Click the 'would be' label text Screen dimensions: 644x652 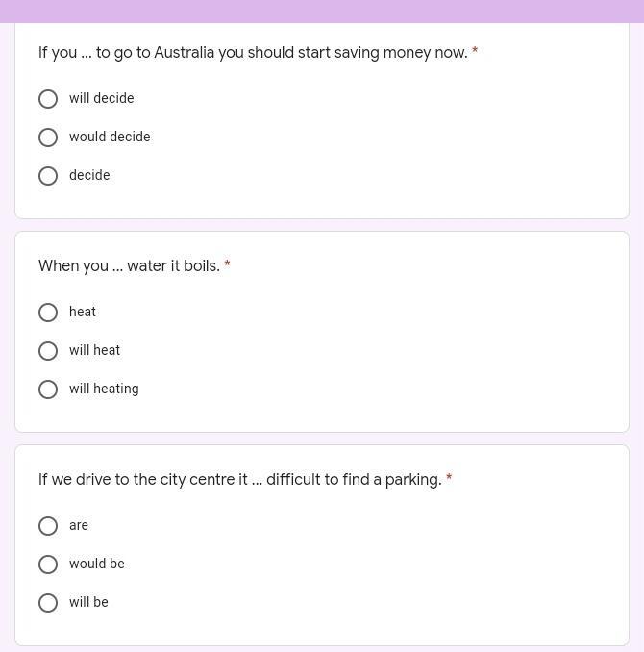point(96,564)
